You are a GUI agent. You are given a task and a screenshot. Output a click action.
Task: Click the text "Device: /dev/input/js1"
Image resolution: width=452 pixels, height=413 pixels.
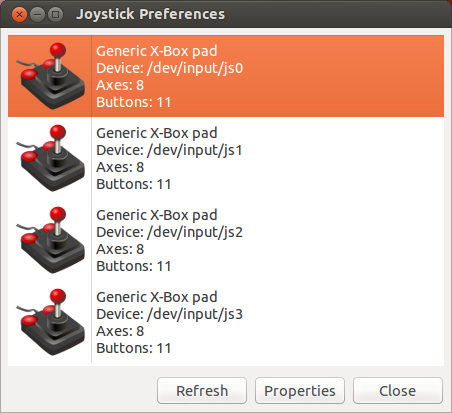pyautogui.click(x=169, y=150)
